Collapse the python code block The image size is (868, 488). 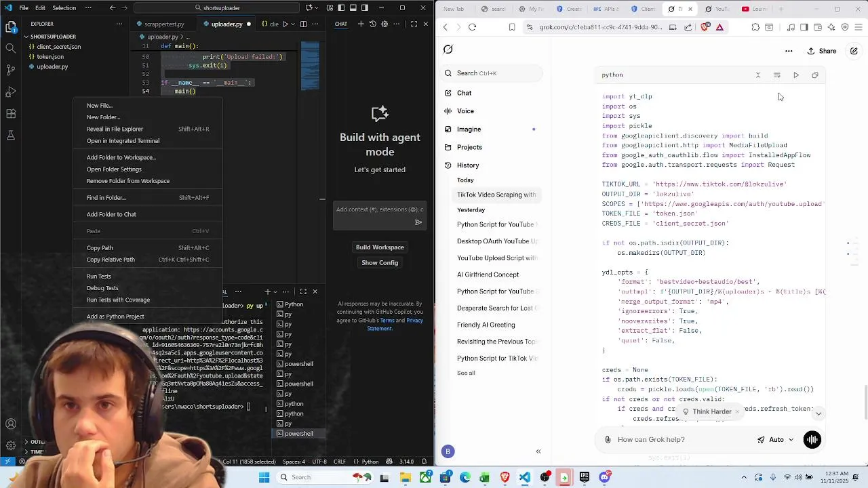coord(758,75)
